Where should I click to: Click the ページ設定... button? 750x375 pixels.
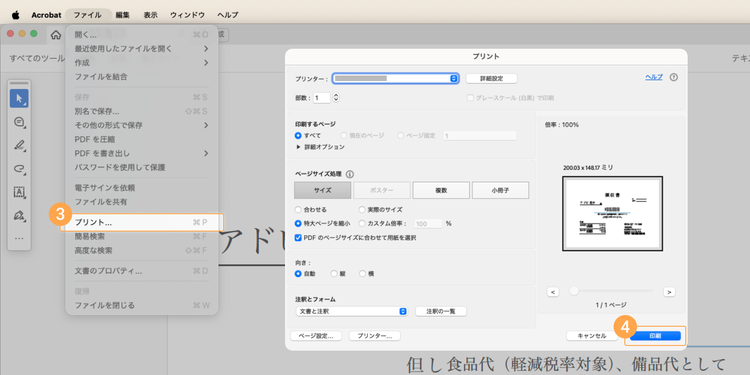(316, 336)
